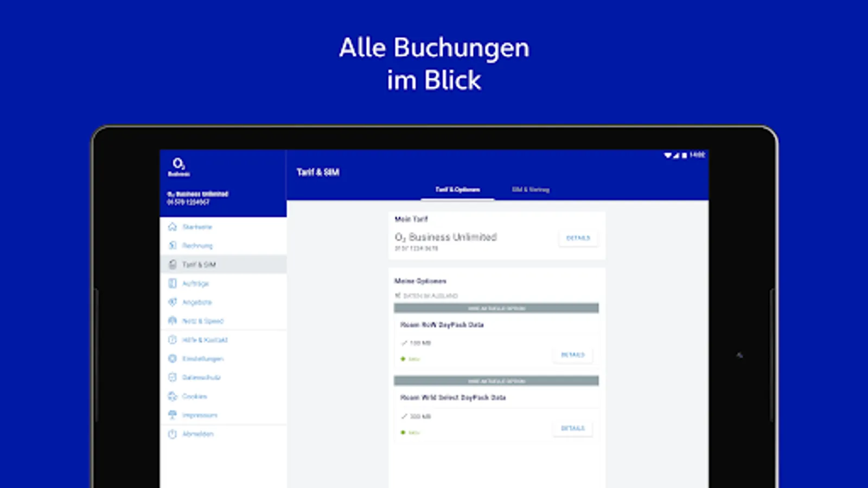The width and height of the screenshot is (868, 488).
Task: Open Netz & Speed via its icon
Action: coord(173,321)
